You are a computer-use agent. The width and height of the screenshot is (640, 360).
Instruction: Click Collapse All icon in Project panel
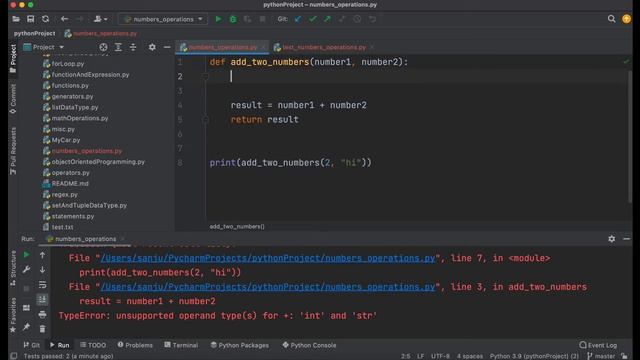(x=133, y=47)
